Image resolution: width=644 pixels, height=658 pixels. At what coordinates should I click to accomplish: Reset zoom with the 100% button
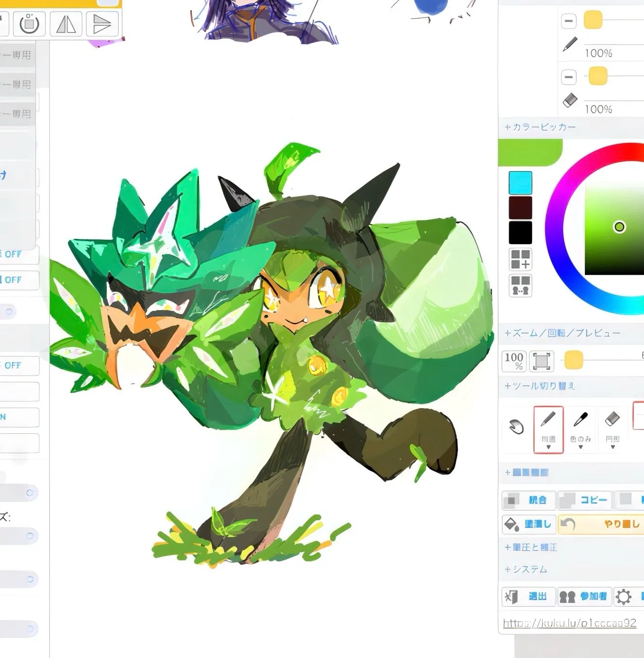pos(514,361)
